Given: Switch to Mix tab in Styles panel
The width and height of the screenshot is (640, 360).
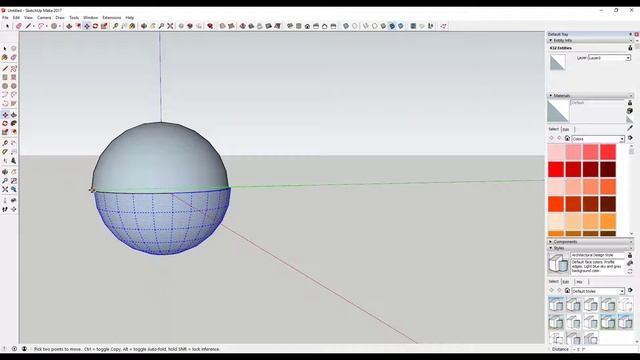Looking at the screenshot, I should click(579, 282).
